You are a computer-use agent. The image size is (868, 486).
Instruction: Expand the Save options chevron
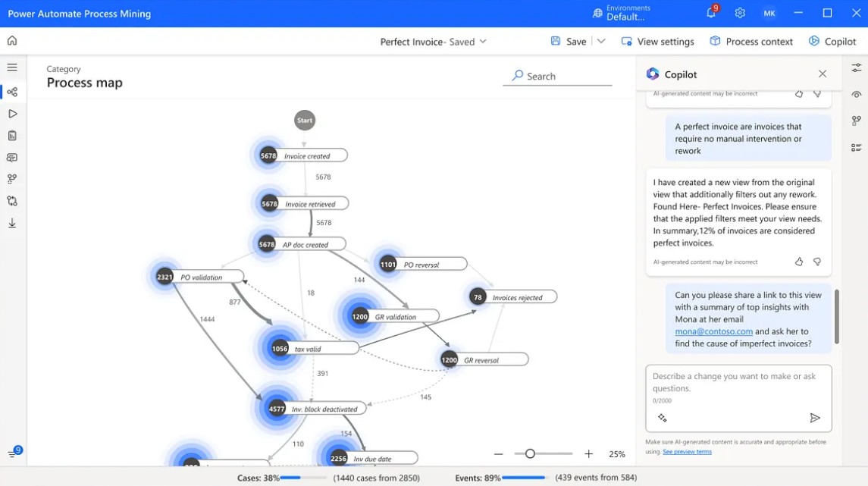(601, 42)
